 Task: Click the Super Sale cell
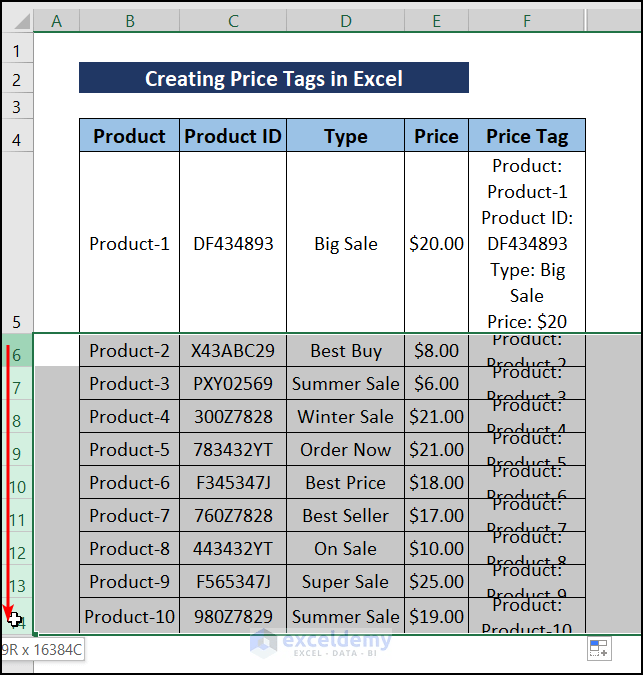346,581
